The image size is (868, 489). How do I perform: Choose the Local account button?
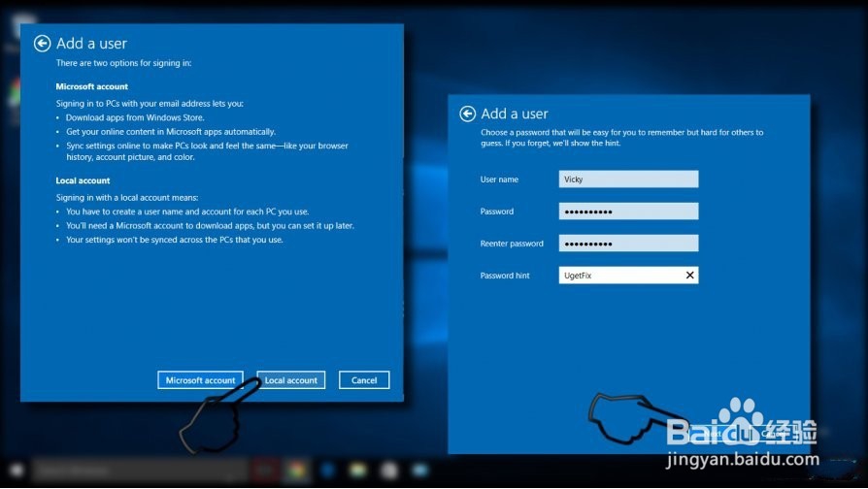[291, 380]
